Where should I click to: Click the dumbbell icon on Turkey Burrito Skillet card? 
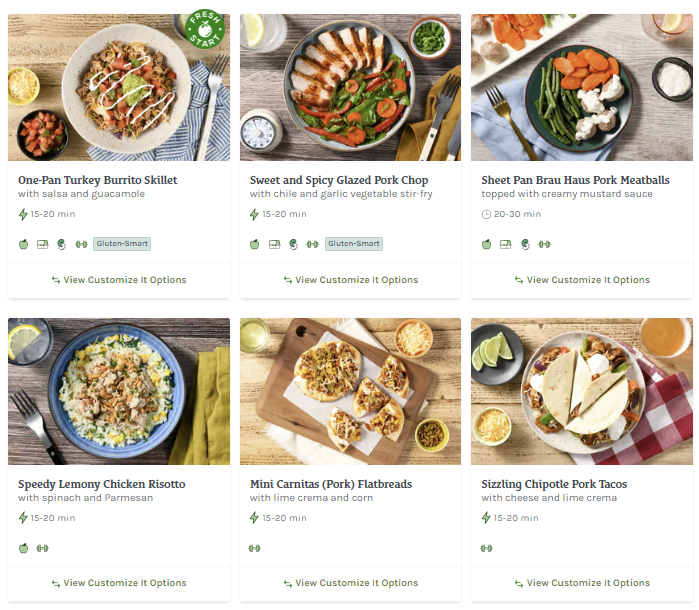click(x=81, y=244)
